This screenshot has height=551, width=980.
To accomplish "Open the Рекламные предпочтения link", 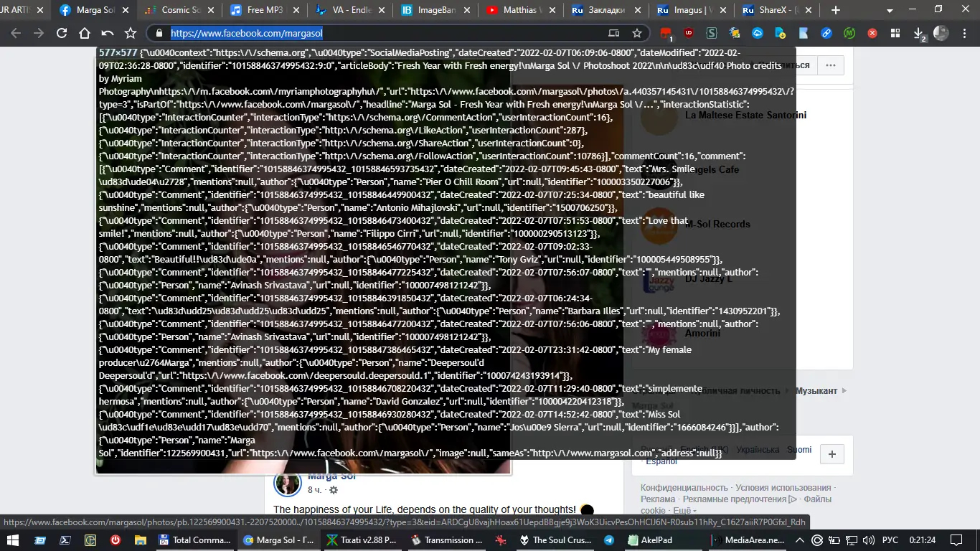I will tap(740, 499).
